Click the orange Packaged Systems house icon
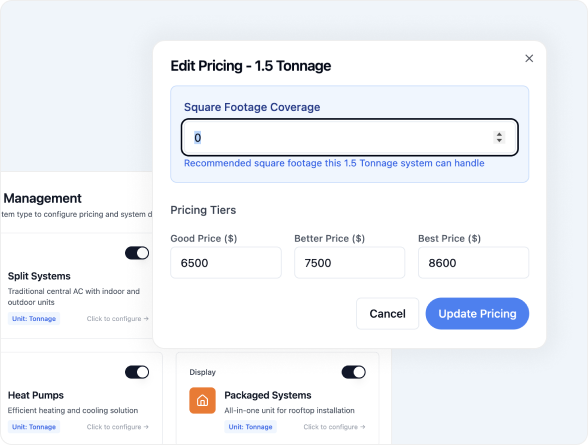 tap(202, 400)
